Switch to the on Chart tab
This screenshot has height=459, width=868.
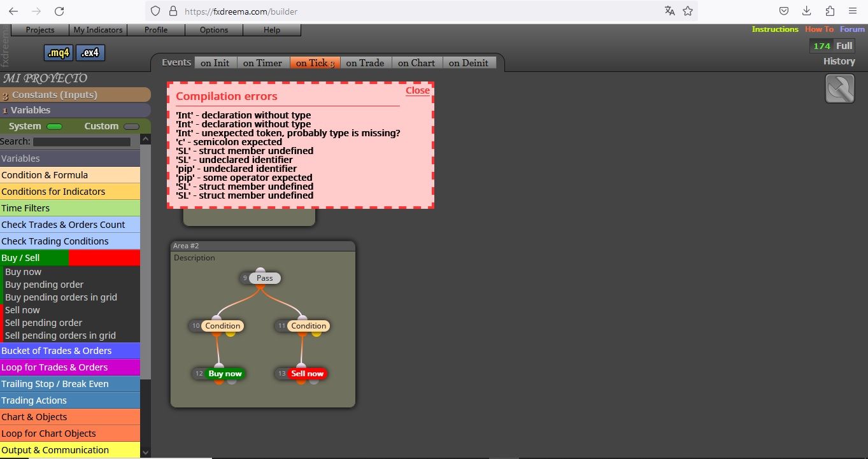coord(416,62)
